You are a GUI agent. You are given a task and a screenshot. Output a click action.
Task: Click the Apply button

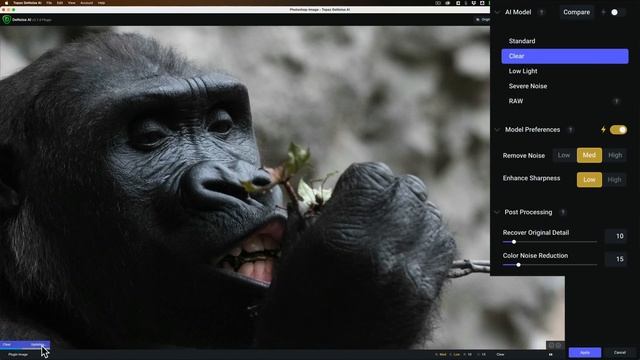tap(585, 353)
